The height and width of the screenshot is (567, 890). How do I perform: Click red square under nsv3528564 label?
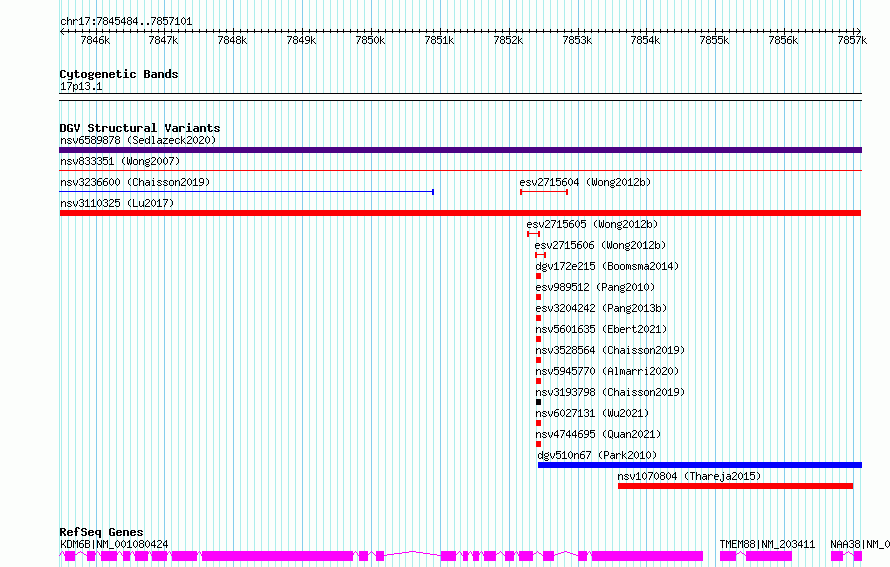coord(539,360)
